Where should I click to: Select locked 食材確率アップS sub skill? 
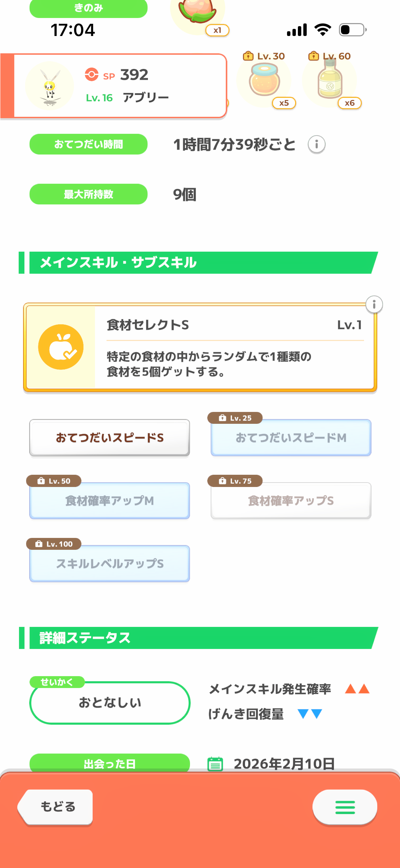[291, 501]
